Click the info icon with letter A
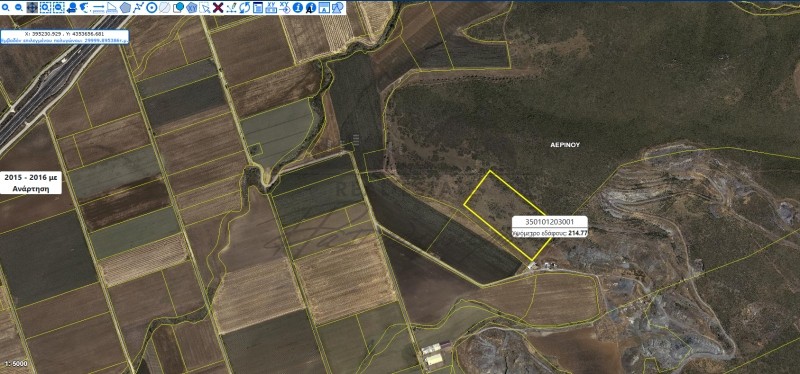Image resolution: width=800 pixels, height=374 pixels. (x=311, y=8)
